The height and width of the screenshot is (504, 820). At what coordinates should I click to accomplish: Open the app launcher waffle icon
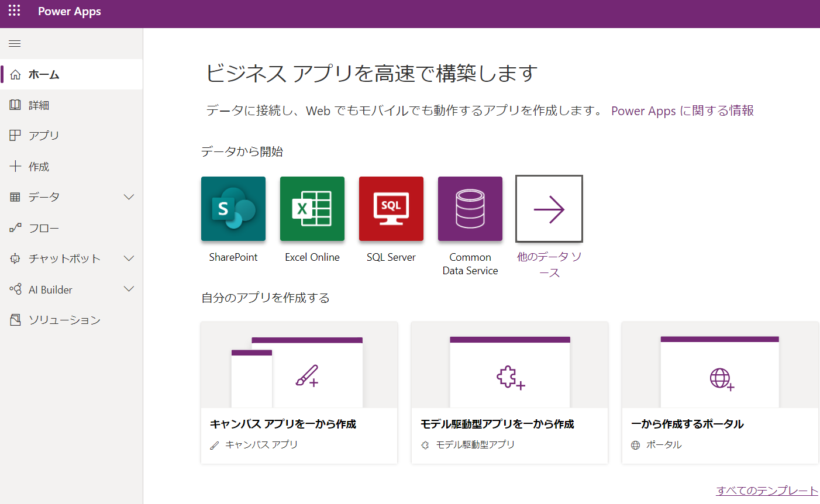coord(15,11)
